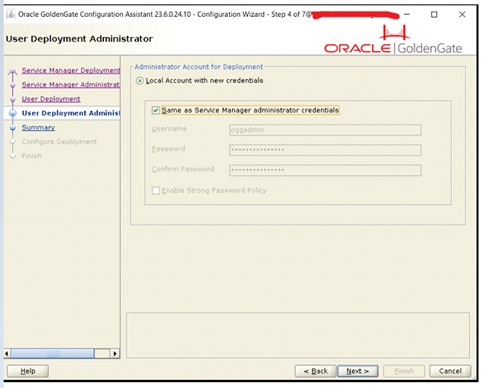This screenshot has width=483, height=388.
Task: Click the User Deployment Administrator page heading
Action: click(79, 39)
